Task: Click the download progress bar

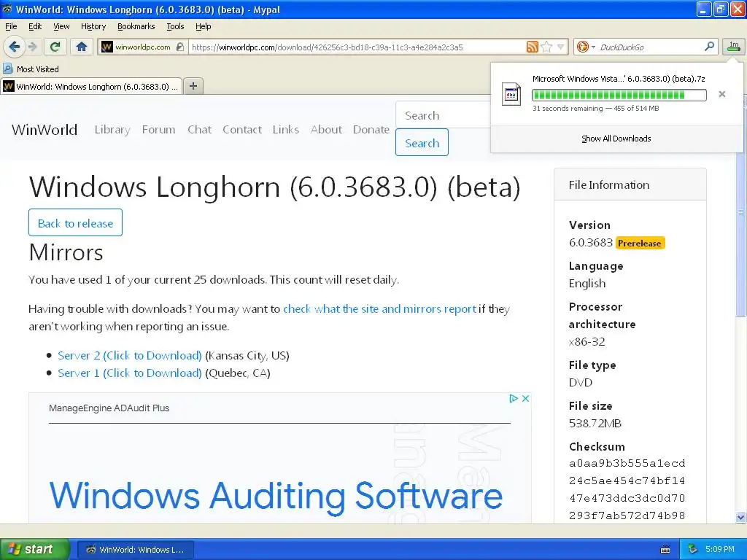Action: coord(619,95)
